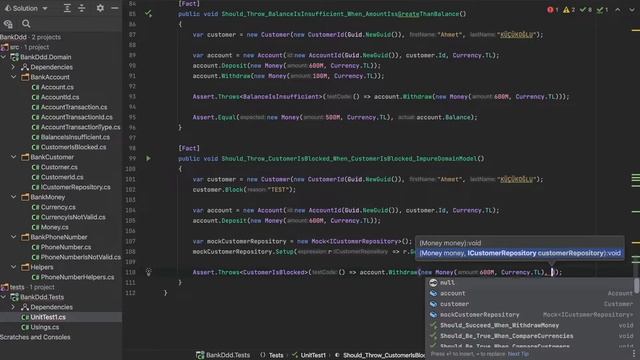Expand Dependencies under BankDdd.Tests
The height and width of the screenshot is (360, 640).
coord(13,307)
